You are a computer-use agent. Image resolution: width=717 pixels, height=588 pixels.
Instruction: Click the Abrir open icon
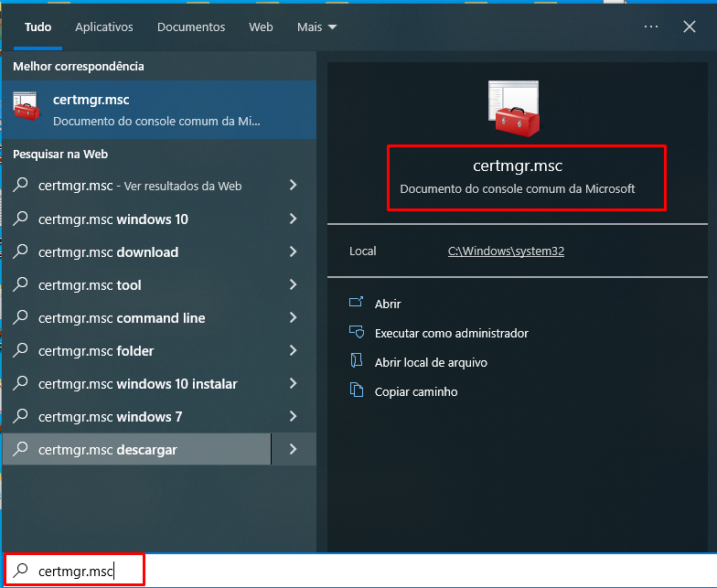[357, 304]
